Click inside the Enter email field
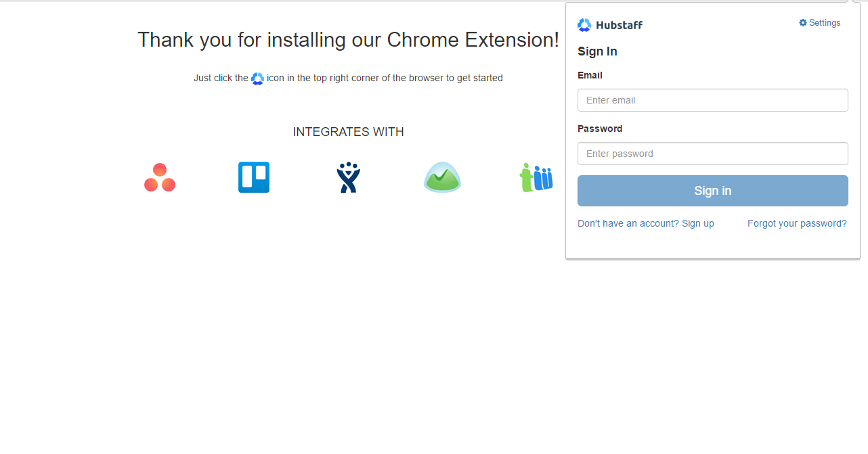Viewport: 868px width, 454px height. pyautogui.click(x=712, y=99)
